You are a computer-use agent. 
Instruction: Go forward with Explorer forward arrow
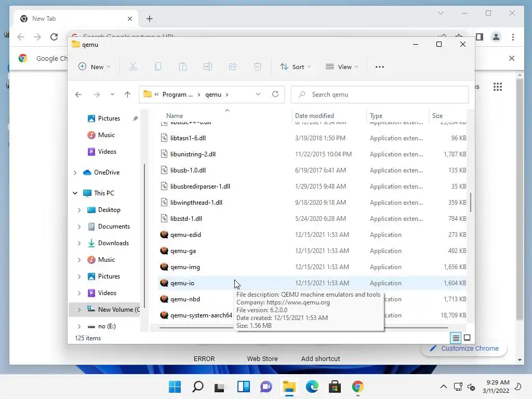coord(97,95)
